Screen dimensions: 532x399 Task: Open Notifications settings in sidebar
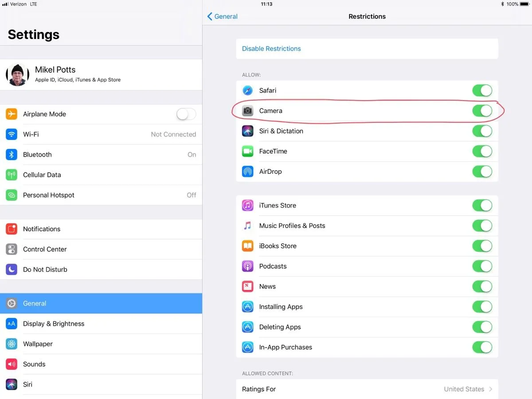point(42,229)
